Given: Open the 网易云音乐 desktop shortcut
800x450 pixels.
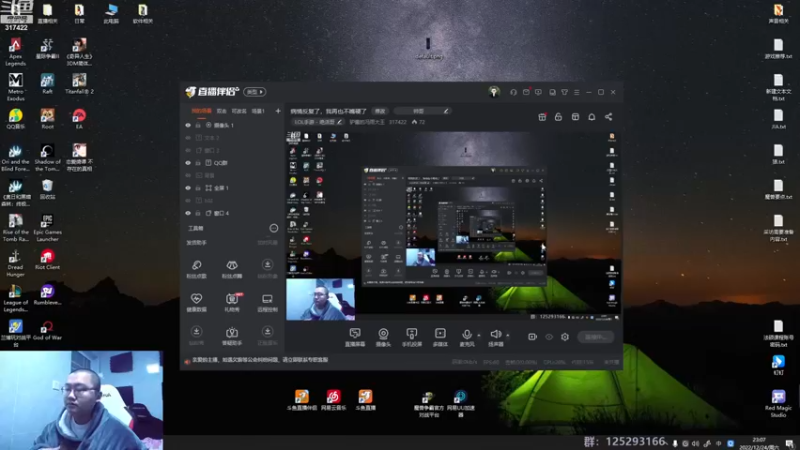Looking at the screenshot, I should (334, 400).
